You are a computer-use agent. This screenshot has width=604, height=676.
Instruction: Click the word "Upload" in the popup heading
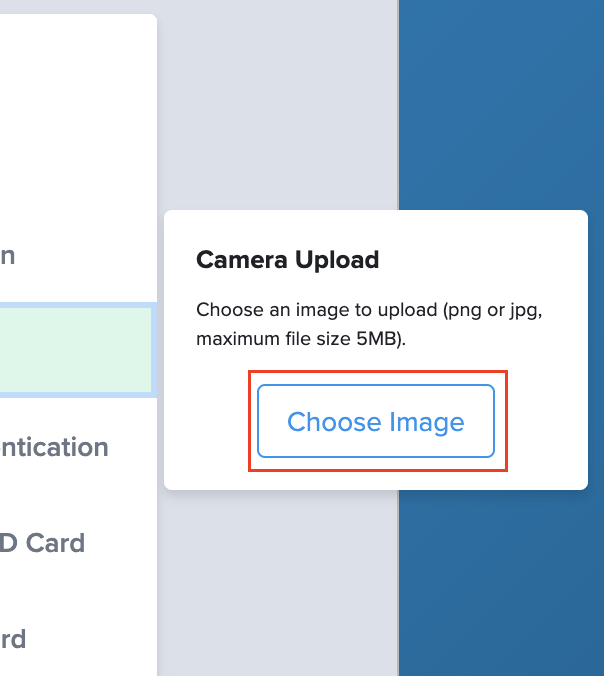[x=335, y=261]
